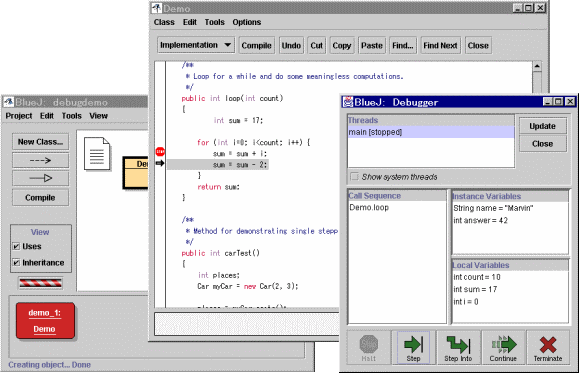Click the black execution arrow in editor margin
This screenshot has width=579, height=373.
tap(160, 163)
